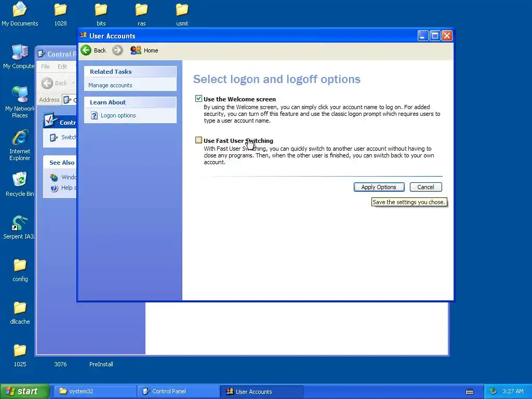Click Switch to view link in Control Panel

(x=63, y=137)
